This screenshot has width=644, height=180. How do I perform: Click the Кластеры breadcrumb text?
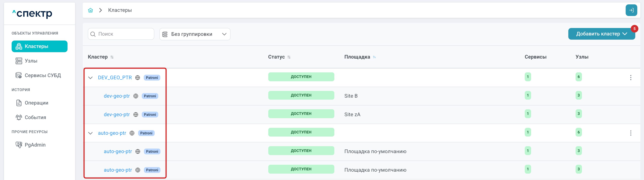120,10
